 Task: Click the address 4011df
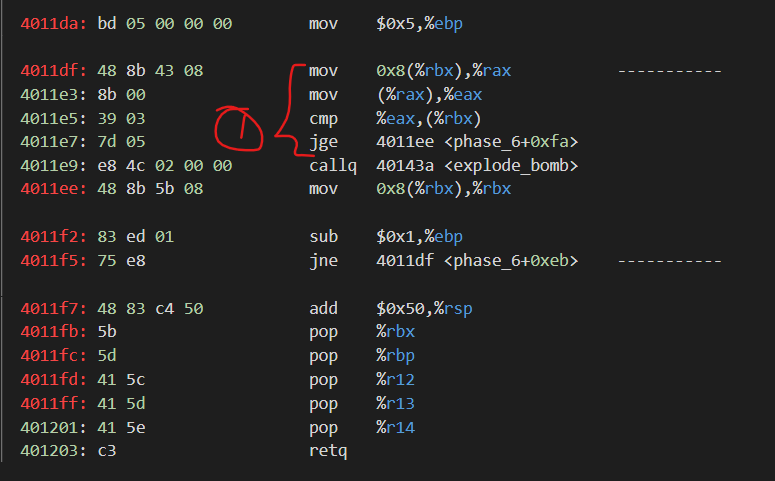point(53,70)
